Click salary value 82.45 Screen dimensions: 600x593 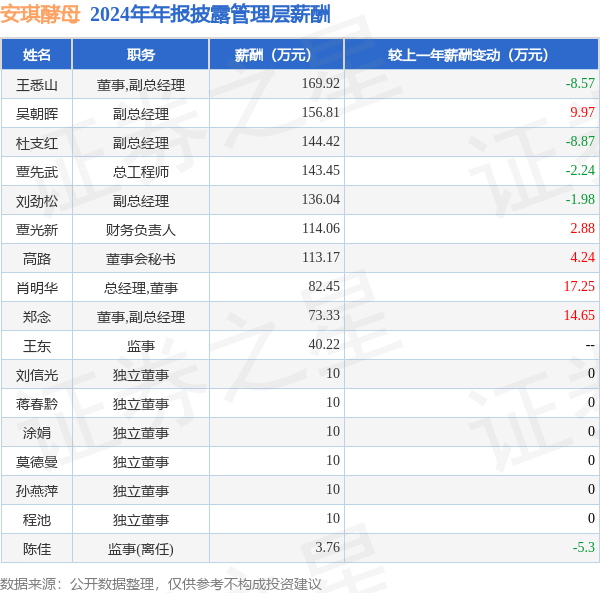coord(324,286)
